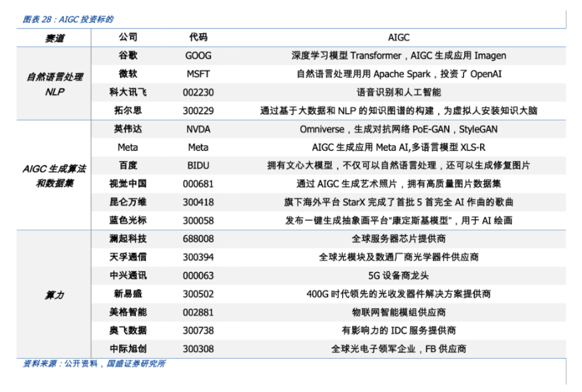Click the description about 400G 光收发器件
The width and height of the screenshot is (582, 392).
click(x=399, y=294)
